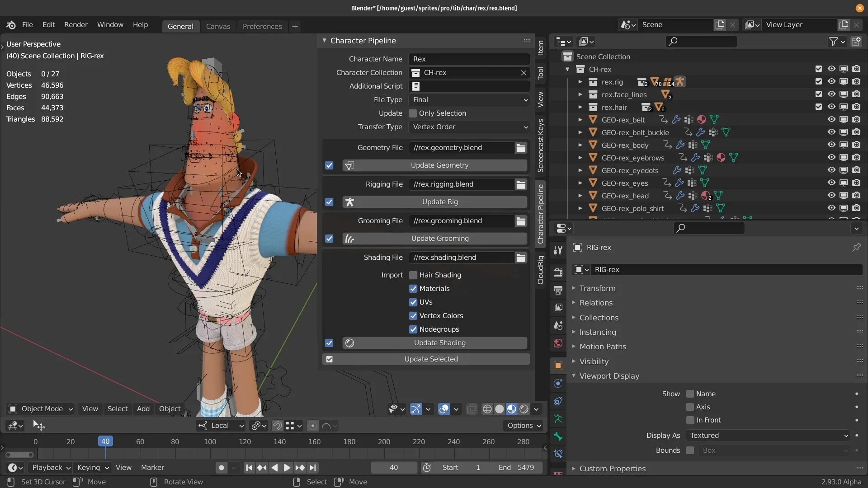The width and height of the screenshot is (868, 488).
Task: Expand the Transform panel
Action: click(597, 288)
